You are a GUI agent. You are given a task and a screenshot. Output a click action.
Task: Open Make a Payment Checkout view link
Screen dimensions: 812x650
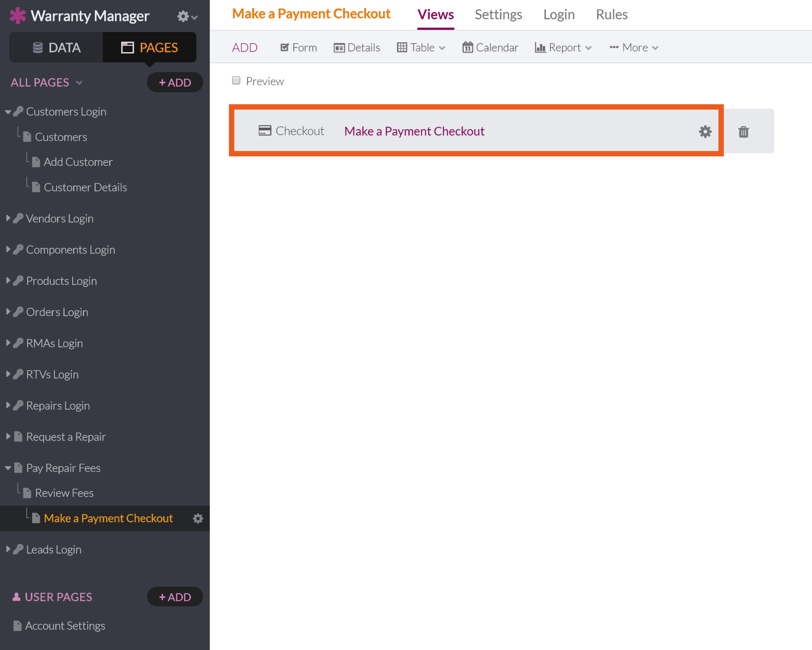tap(414, 131)
